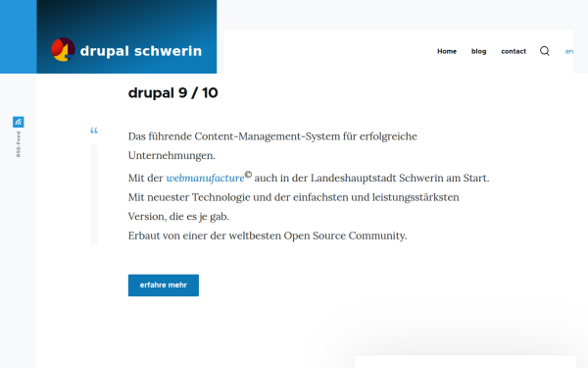This screenshot has height=368, width=588.
Task: Click the drupal 9 / 10 heading
Action: 172,93
